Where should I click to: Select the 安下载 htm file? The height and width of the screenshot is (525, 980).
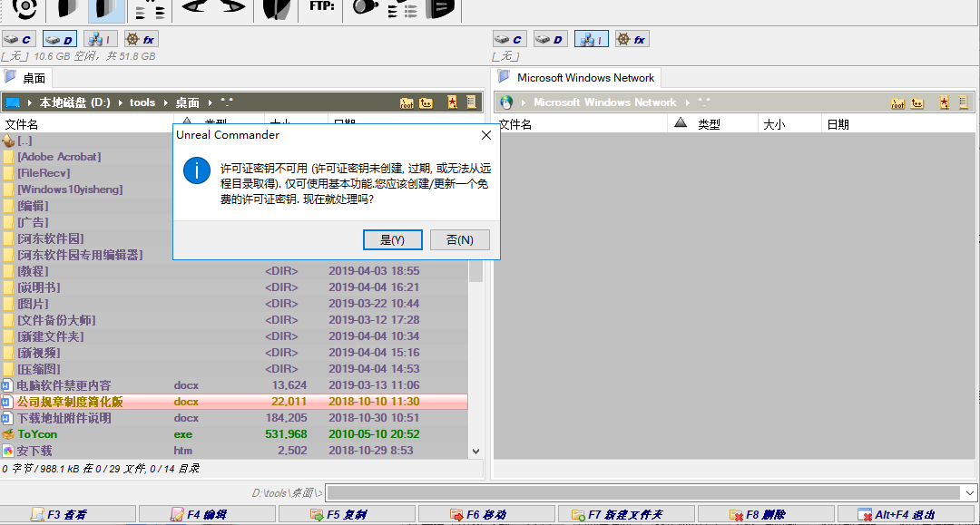(x=234, y=450)
